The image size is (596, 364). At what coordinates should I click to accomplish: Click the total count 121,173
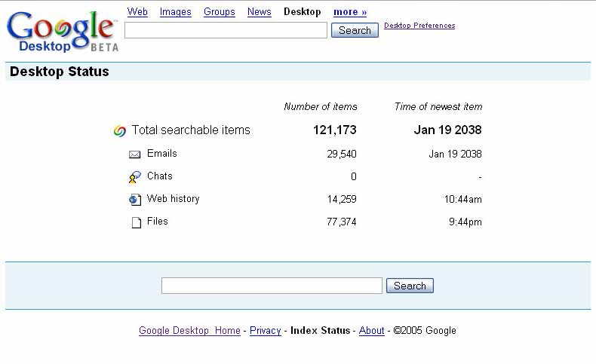(x=335, y=130)
